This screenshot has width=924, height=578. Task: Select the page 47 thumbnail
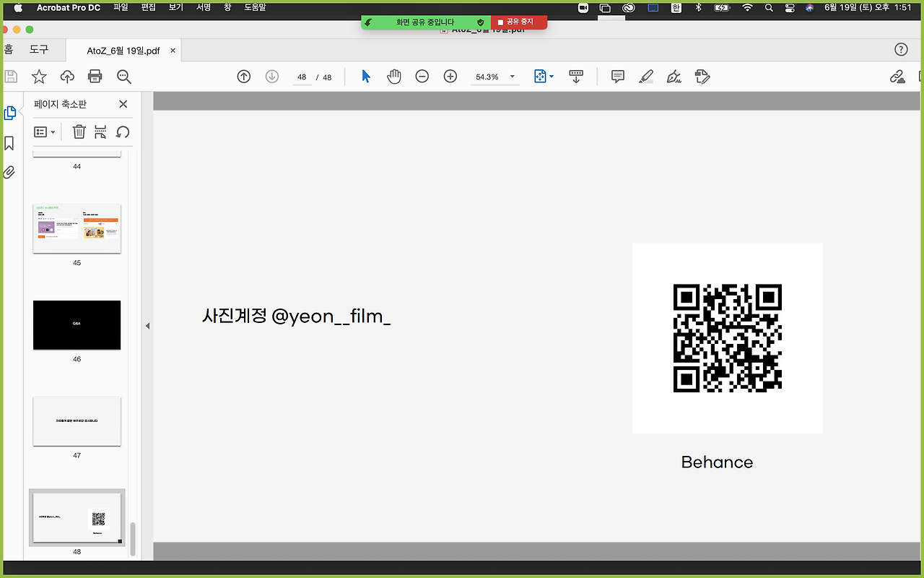[77, 421]
